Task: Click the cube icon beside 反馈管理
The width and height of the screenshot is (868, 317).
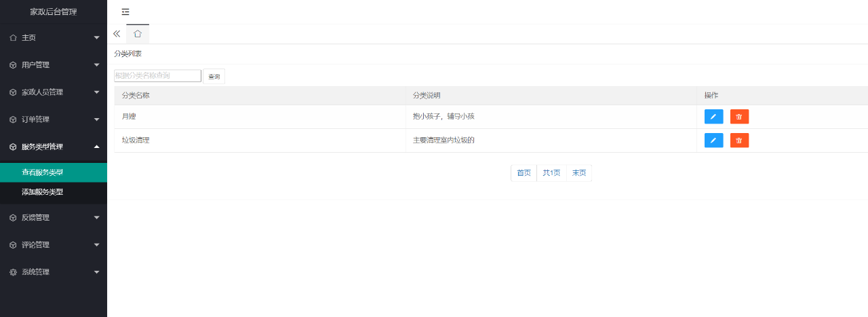Action: click(13, 218)
